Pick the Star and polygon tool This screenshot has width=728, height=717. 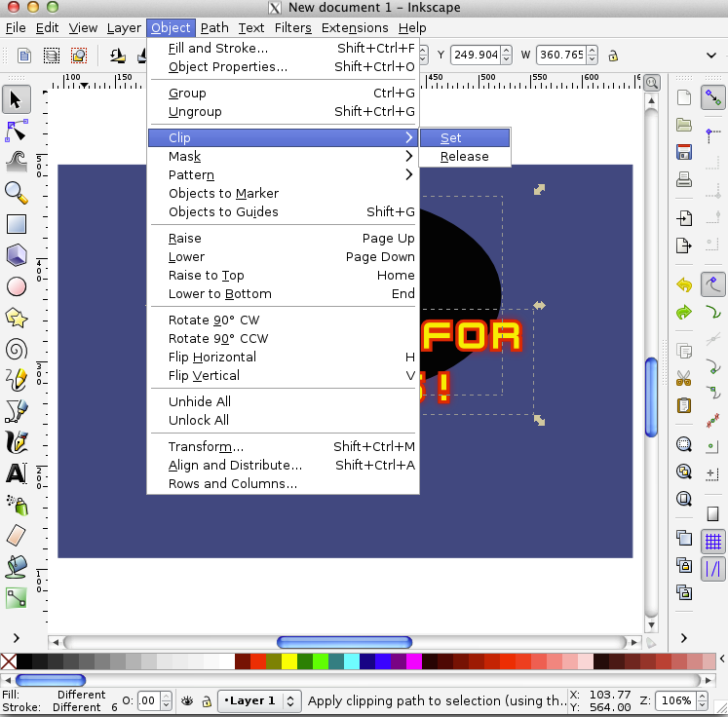(17, 317)
